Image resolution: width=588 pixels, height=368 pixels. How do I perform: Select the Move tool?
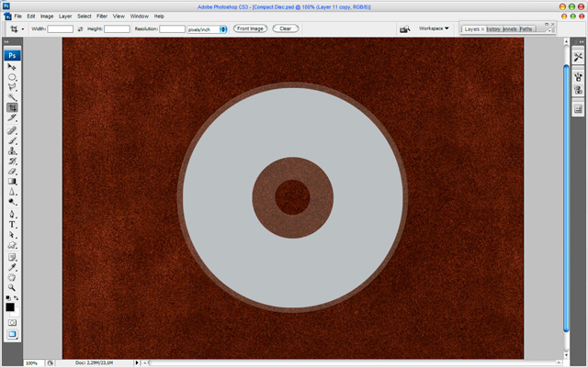(12, 67)
